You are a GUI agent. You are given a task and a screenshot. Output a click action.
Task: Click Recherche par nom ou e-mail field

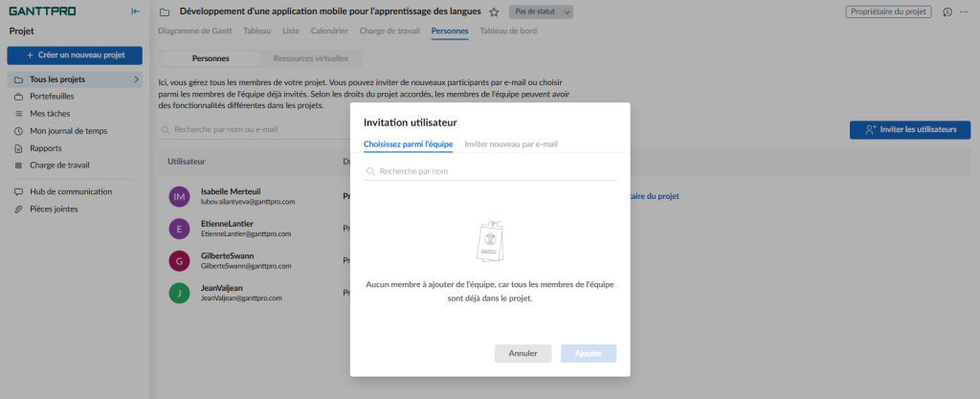click(x=253, y=130)
